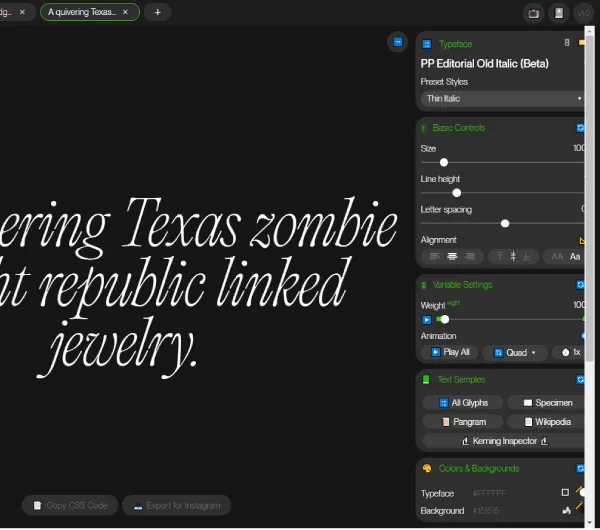Click the green Text Samples header icon
Image resolution: width=600 pixels, height=530 pixels.
pos(426,380)
